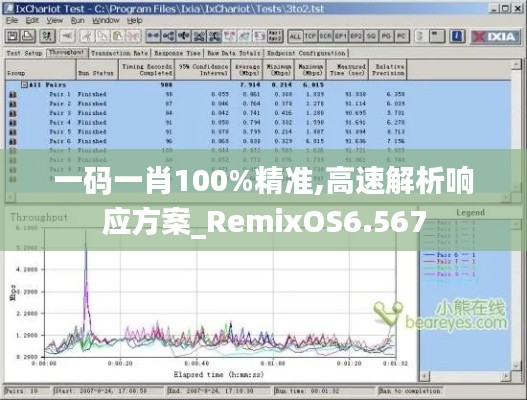
Task: Click the Pair 4 row icon
Action: click(13, 123)
